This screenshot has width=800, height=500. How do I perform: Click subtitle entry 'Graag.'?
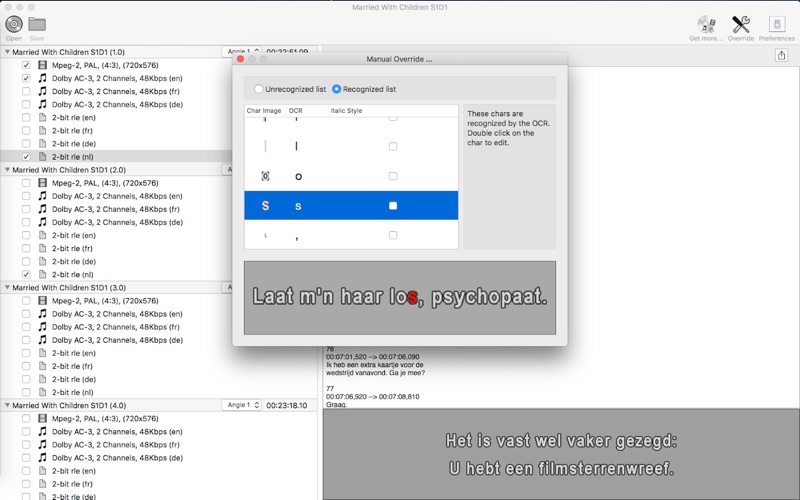[336, 405]
